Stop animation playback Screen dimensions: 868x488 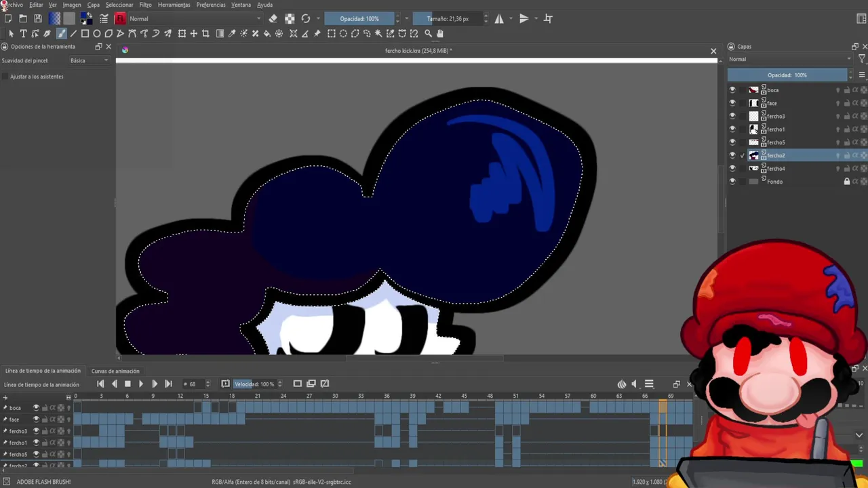(x=127, y=384)
